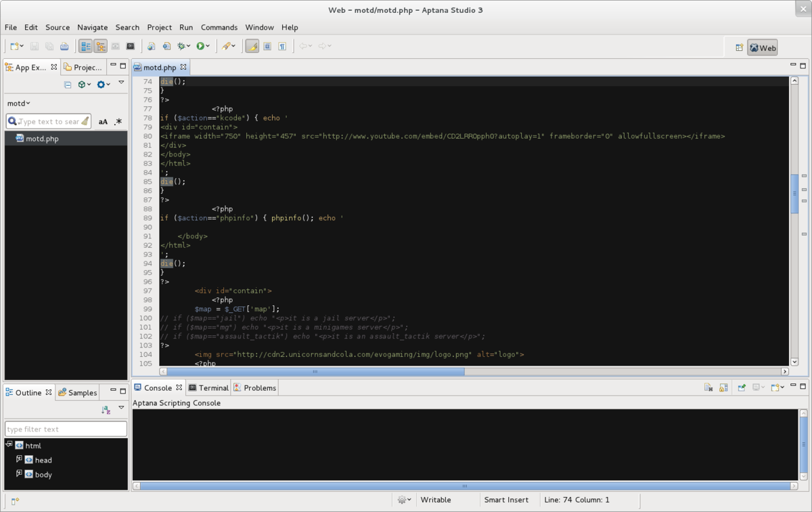Click Open Perspective icon beside Web

738,47
